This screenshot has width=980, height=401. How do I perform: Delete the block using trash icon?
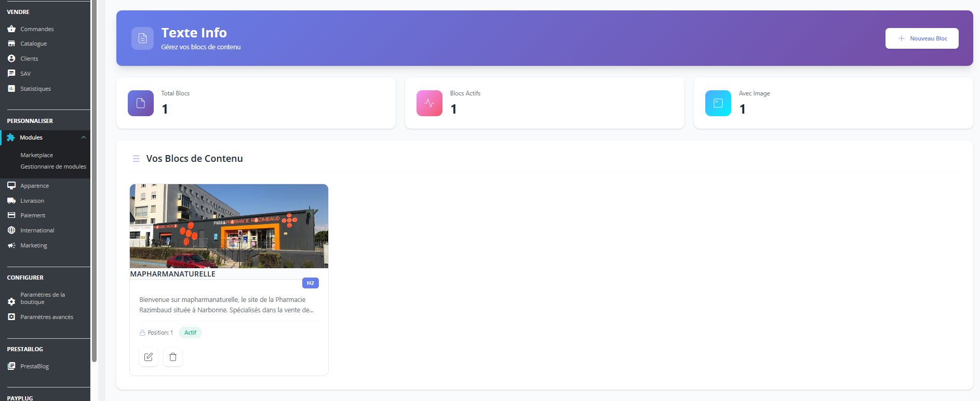(173, 357)
